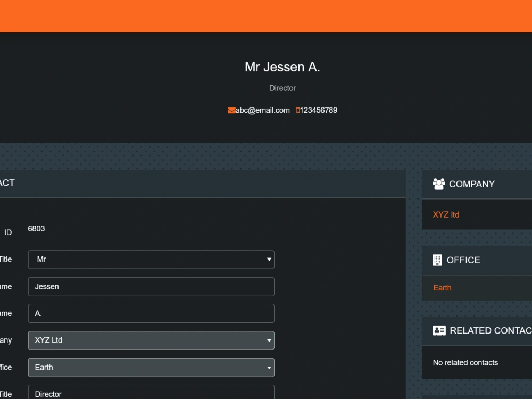Click the ID value 6803
Screen dimensions: 532x399
click(x=36, y=229)
